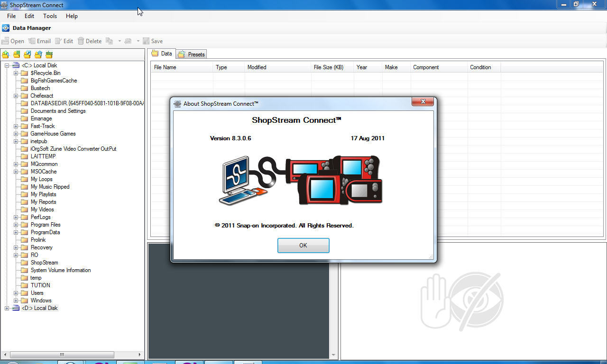Expand the Program Files folder
607x364 pixels.
click(x=16, y=225)
